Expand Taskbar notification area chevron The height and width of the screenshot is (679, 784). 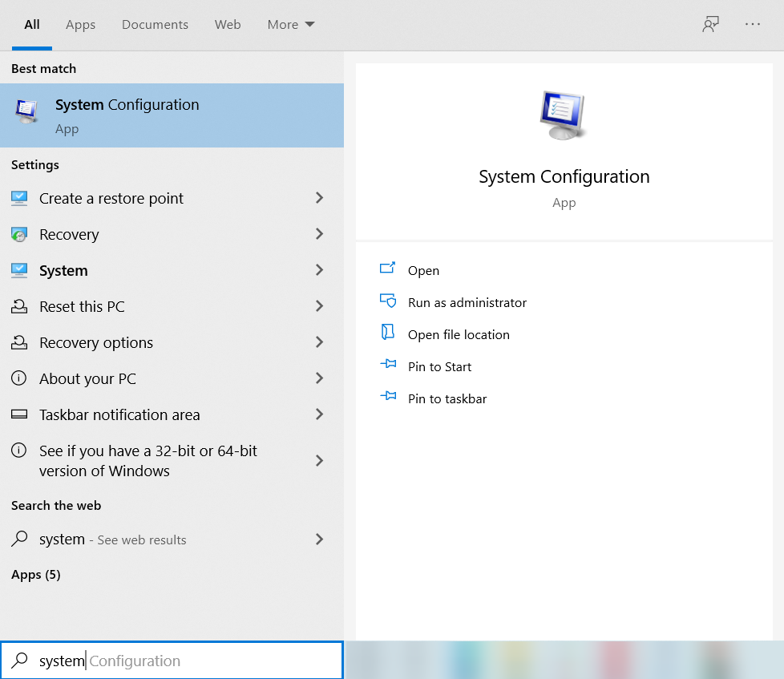pyautogui.click(x=319, y=414)
